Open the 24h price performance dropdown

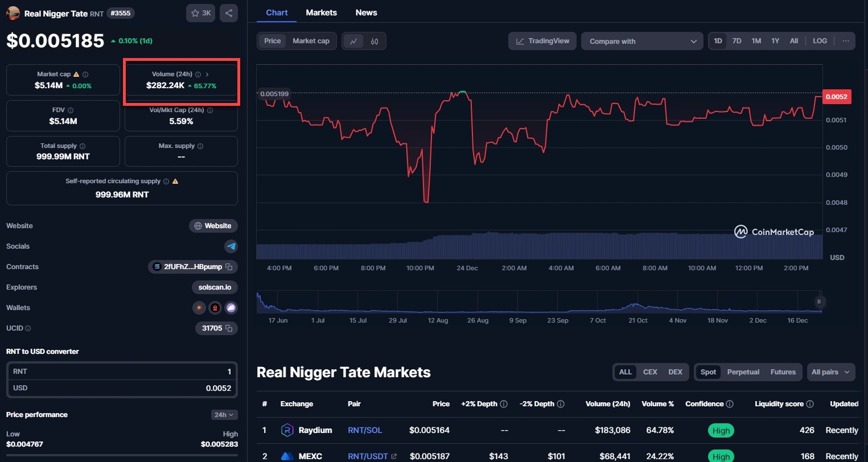pos(224,415)
